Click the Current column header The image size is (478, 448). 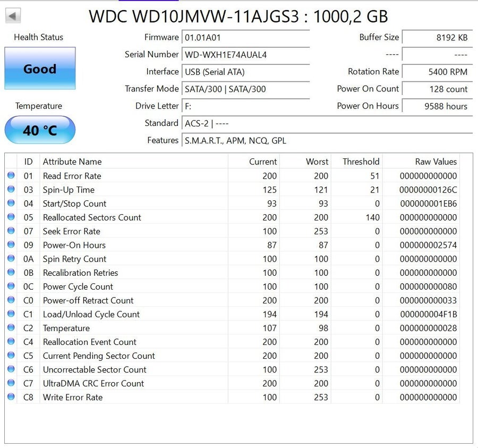click(x=254, y=162)
